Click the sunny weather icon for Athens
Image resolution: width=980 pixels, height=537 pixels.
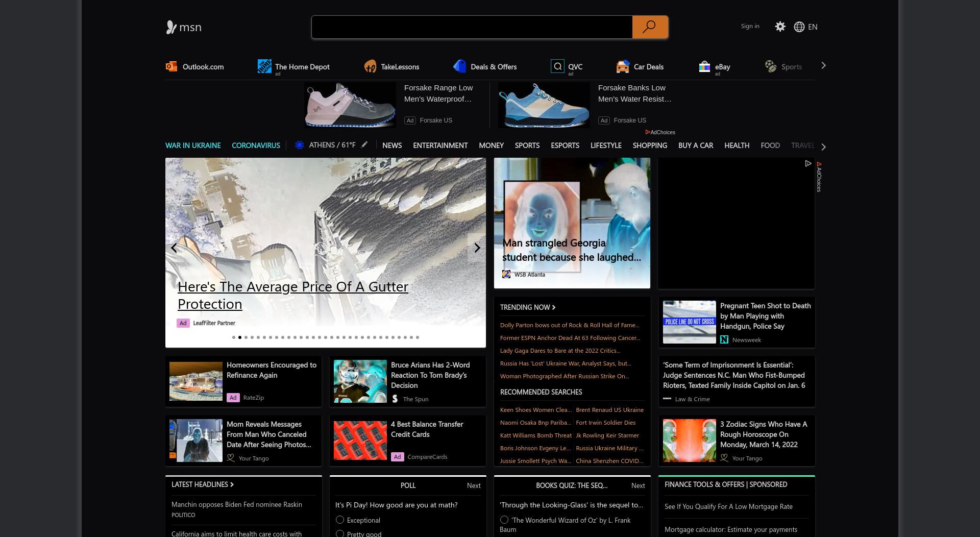pyautogui.click(x=300, y=145)
